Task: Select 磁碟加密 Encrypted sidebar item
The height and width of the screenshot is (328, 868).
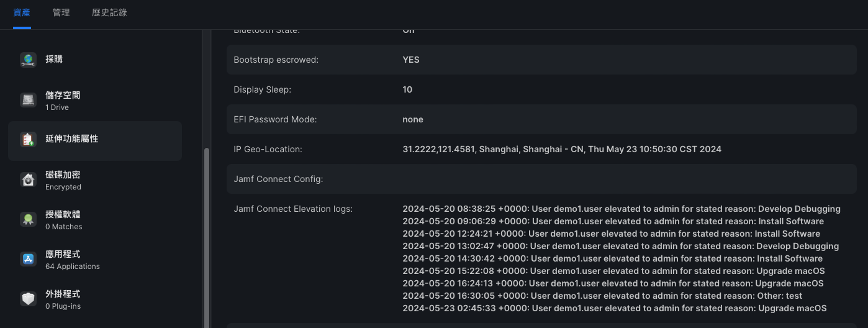Action: tap(95, 180)
